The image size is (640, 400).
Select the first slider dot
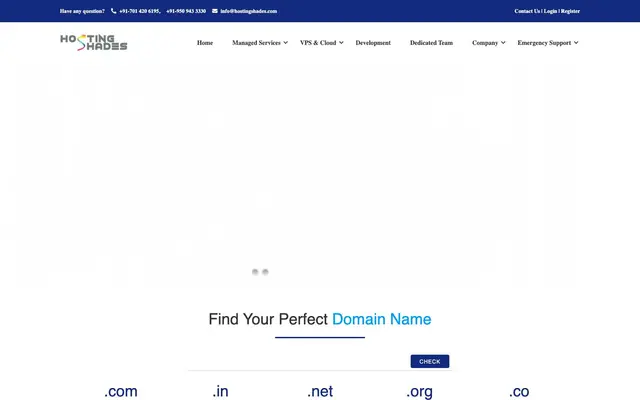(x=255, y=272)
